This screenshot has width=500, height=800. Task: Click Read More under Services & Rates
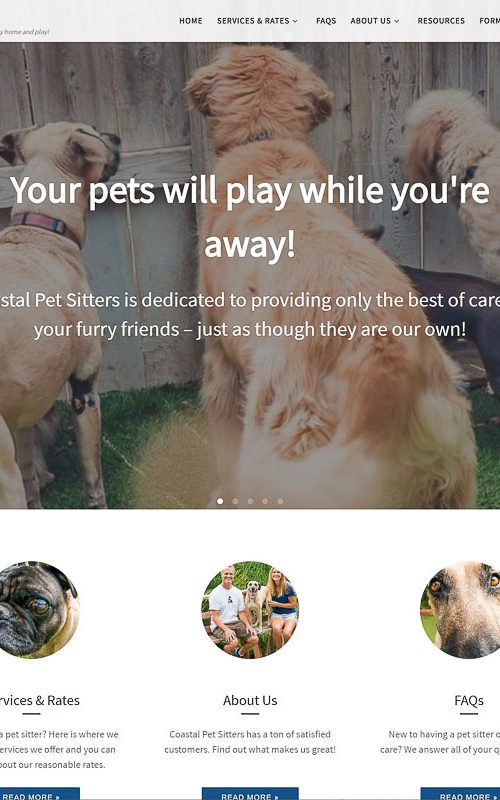point(40,794)
